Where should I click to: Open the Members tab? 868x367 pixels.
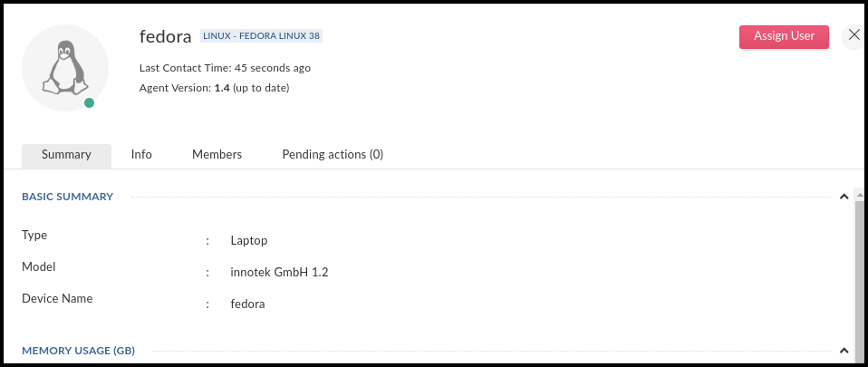(x=217, y=155)
